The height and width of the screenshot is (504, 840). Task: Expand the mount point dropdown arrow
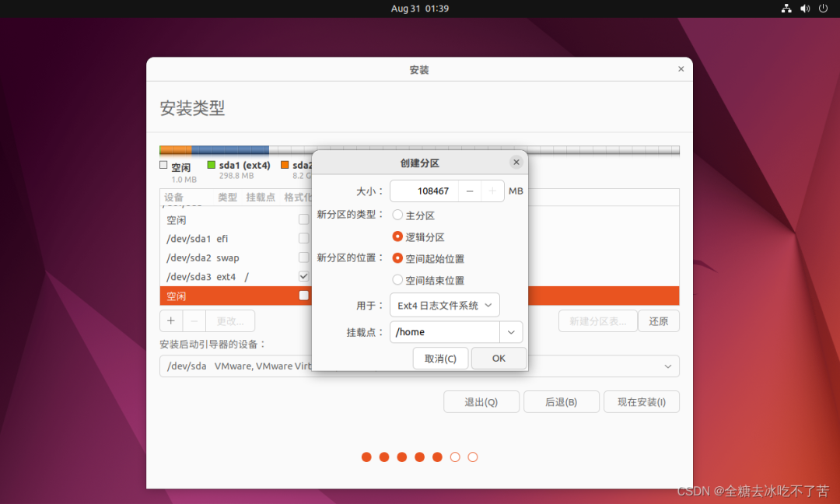pyautogui.click(x=511, y=332)
